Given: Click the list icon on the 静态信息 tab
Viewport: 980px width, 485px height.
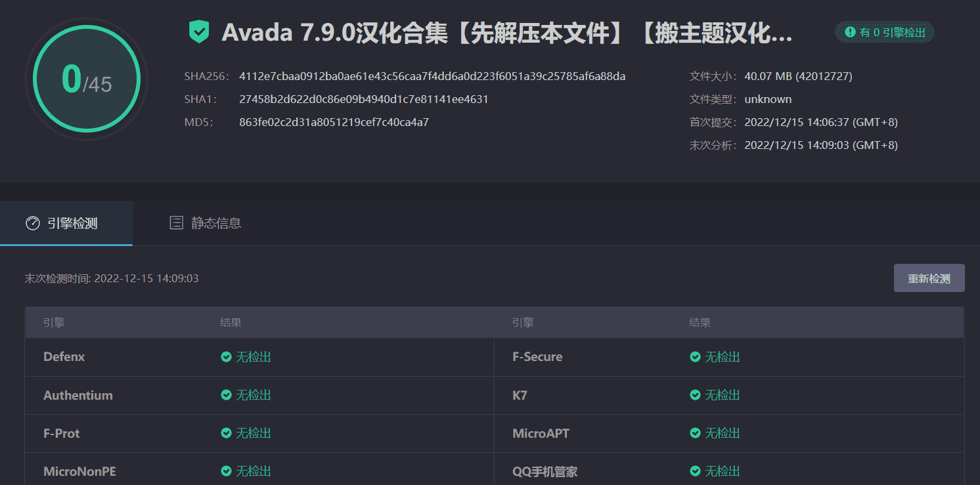Looking at the screenshot, I should coord(176,223).
